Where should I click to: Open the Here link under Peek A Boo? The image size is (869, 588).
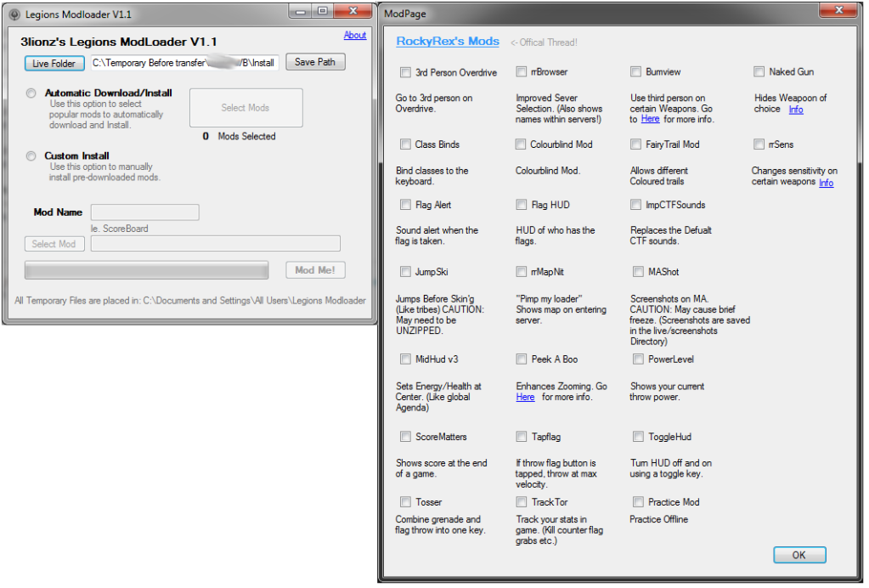pyautogui.click(x=525, y=398)
